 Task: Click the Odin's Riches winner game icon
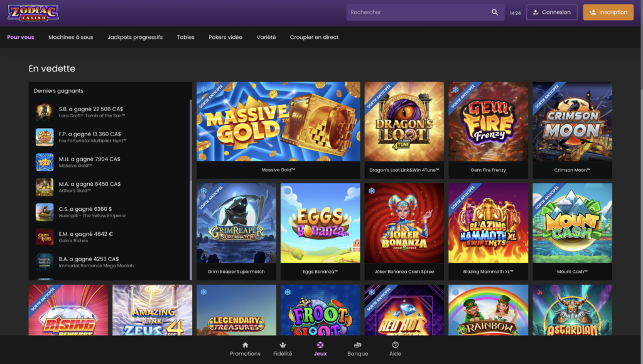pyautogui.click(x=45, y=237)
